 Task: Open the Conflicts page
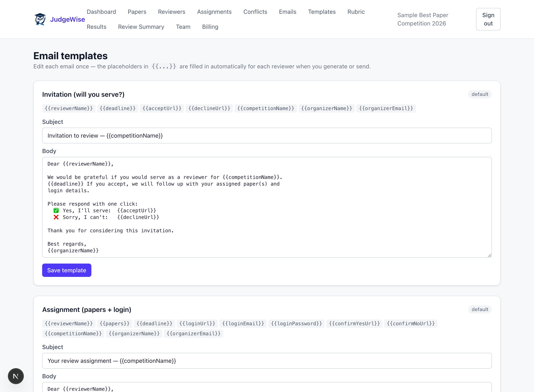click(255, 12)
